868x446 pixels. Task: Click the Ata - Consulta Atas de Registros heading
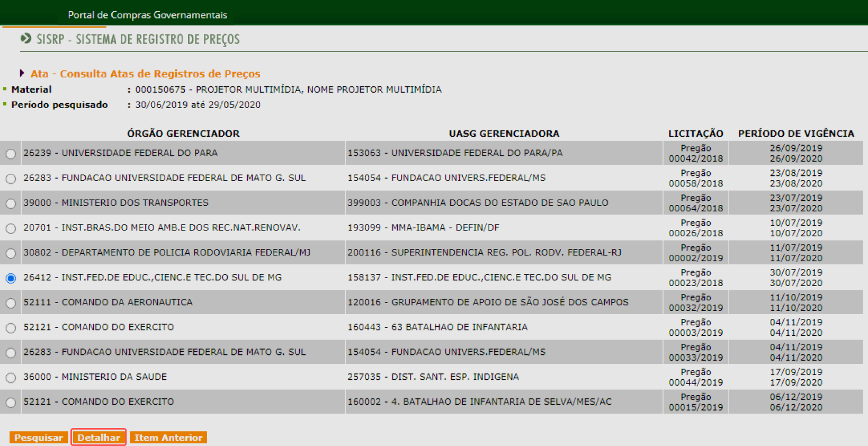coord(145,74)
